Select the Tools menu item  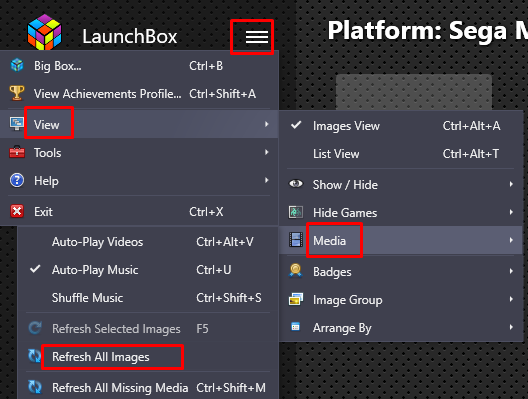click(x=139, y=152)
